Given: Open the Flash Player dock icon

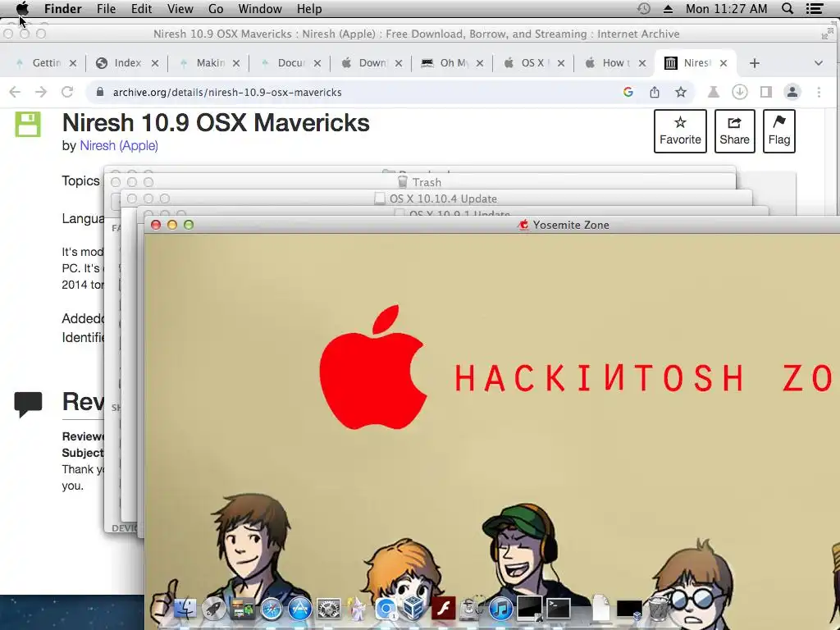Looking at the screenshot, I should tap(443, 609).
